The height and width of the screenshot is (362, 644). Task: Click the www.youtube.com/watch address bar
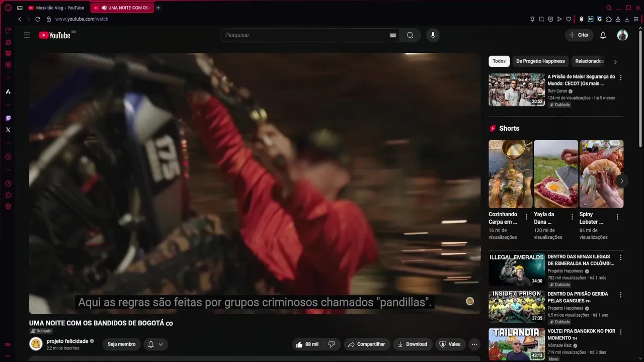click(82, 19)
